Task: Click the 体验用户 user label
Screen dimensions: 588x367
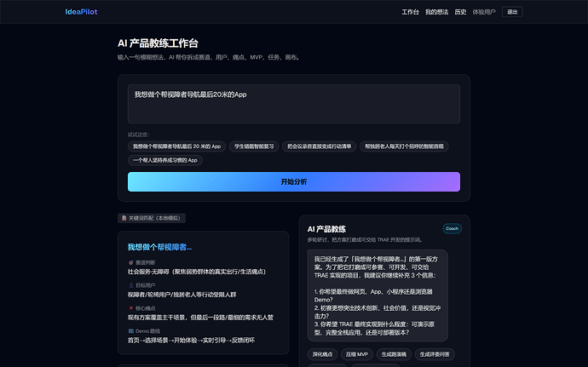Action: point(484,12)
